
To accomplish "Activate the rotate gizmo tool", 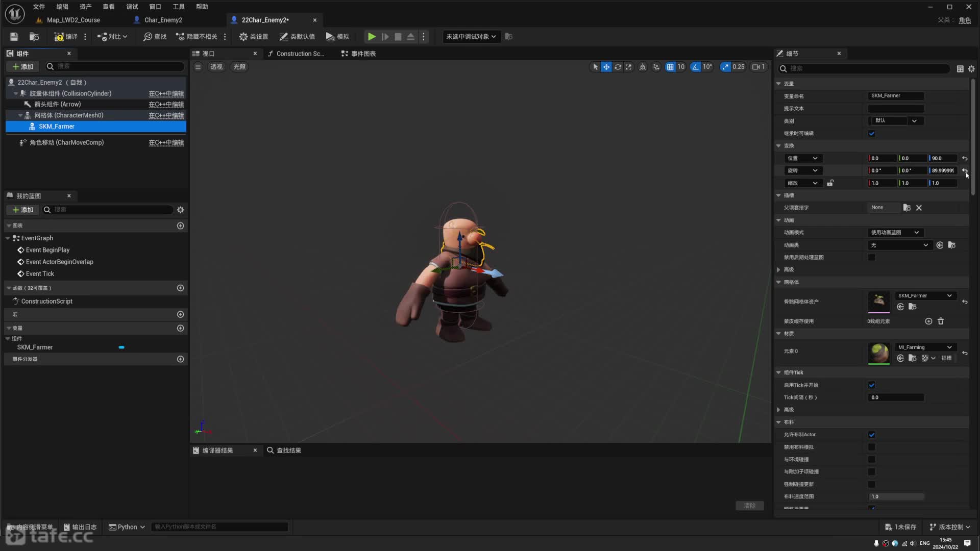I will point(618,67).
